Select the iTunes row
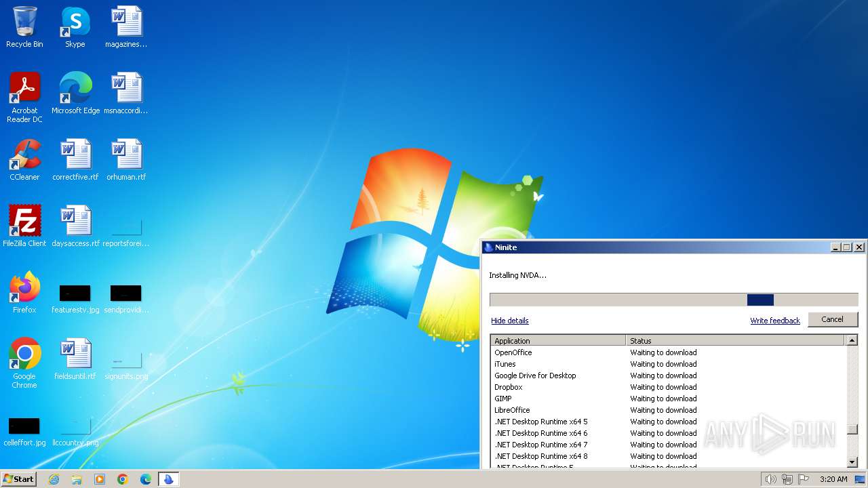This screenshot has height=488, width=868. coord(668,364)
